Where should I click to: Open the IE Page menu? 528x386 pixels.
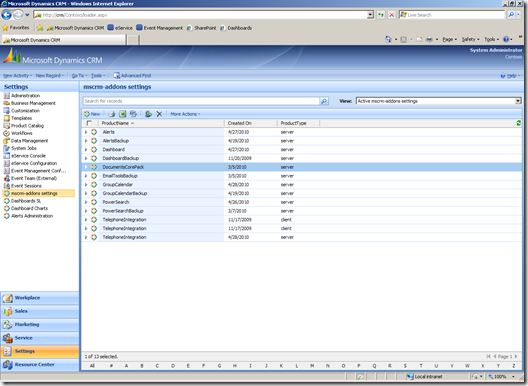click(x=450, y=39)
